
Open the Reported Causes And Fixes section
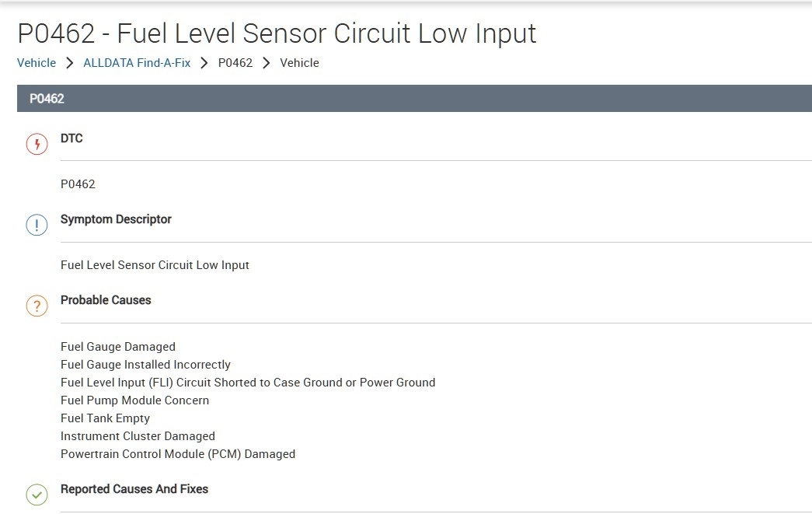(134, 489)
